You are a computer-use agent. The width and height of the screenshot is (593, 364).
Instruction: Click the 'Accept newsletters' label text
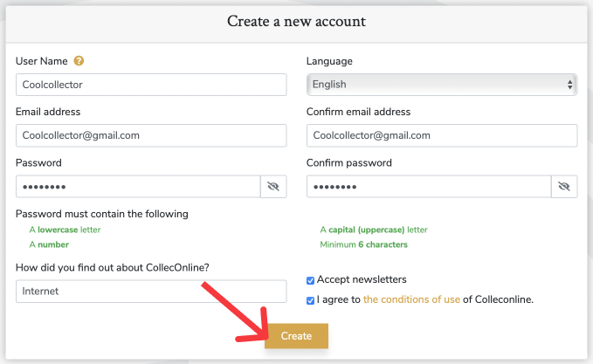coord(362,279)
